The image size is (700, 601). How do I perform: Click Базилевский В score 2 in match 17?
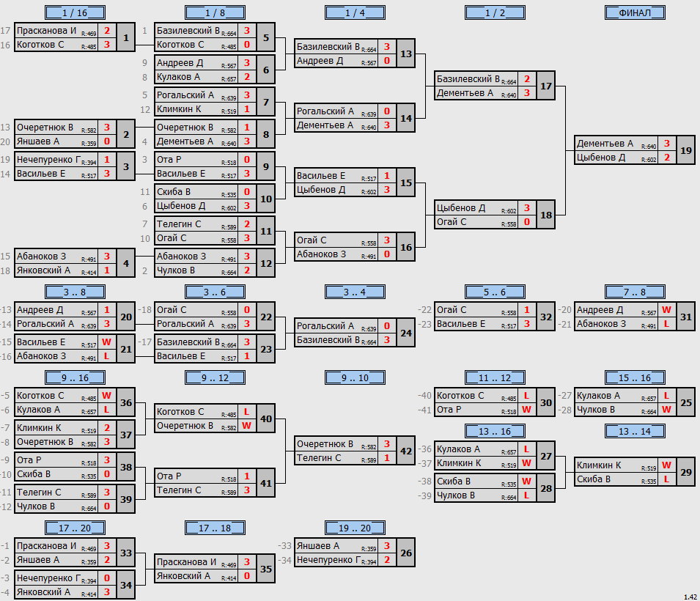pos(527,79)
